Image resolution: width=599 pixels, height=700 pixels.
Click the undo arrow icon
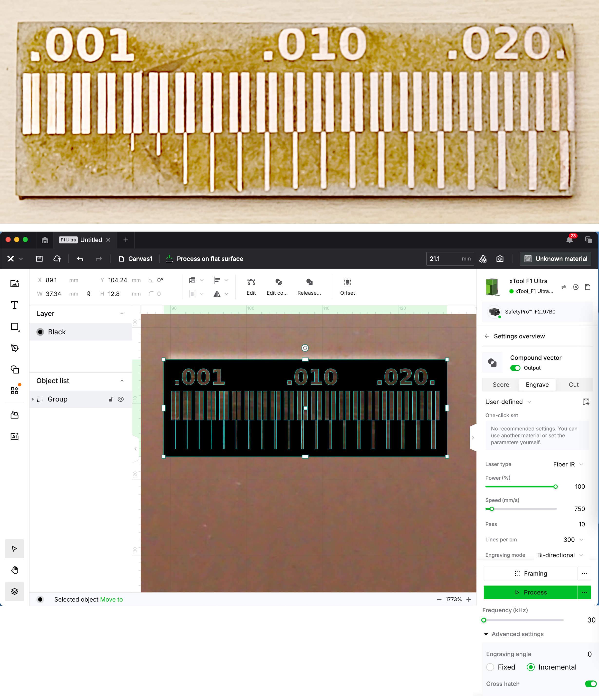pos(80,259)
